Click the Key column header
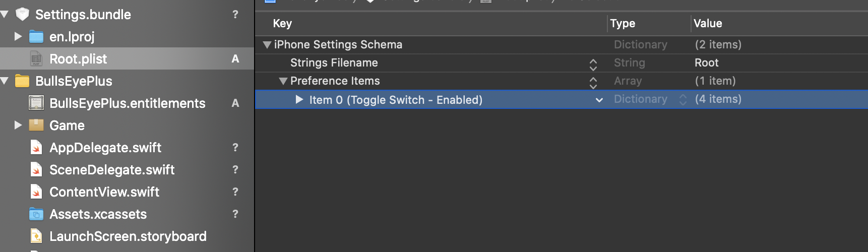The height and width of the screenshot is (252, 868). (282, 23)
